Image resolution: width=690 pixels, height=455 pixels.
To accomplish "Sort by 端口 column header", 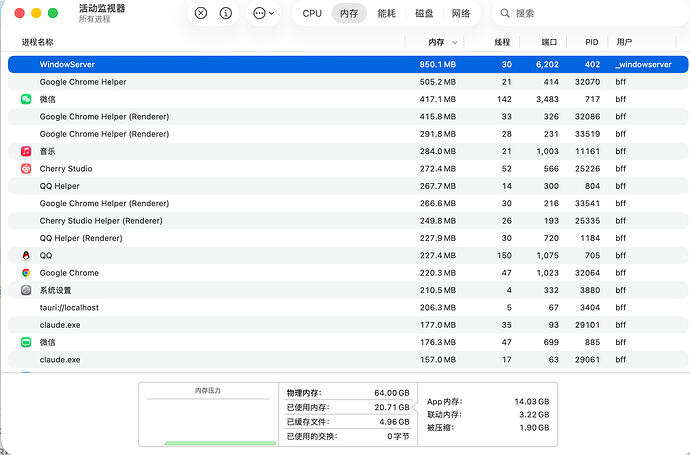I will tap(549, 42).
